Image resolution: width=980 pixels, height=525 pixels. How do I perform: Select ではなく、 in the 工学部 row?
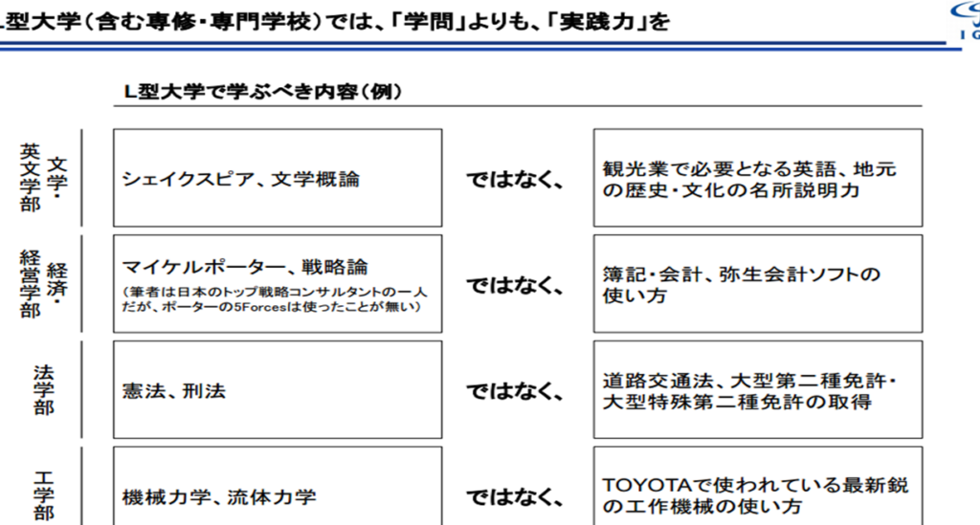tap(515, 496)
